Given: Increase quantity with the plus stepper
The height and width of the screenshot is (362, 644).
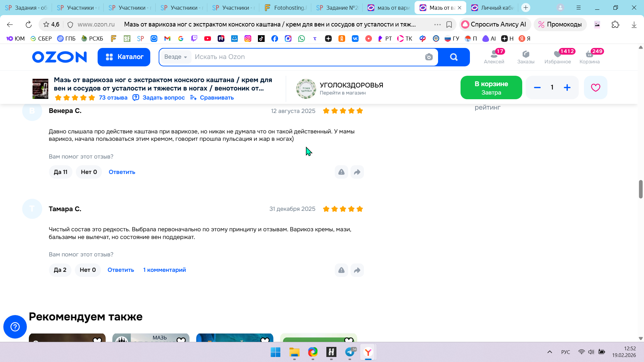Looking at the screenshot, I should [x=567, y=87].
